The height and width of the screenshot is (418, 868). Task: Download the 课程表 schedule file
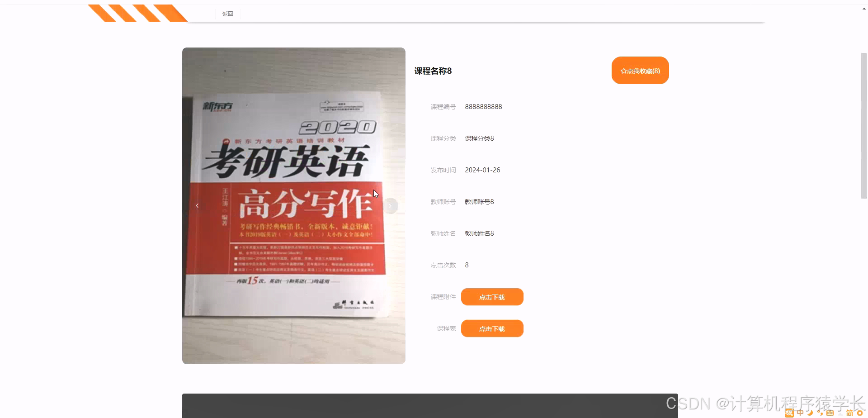tap(492, 329)
